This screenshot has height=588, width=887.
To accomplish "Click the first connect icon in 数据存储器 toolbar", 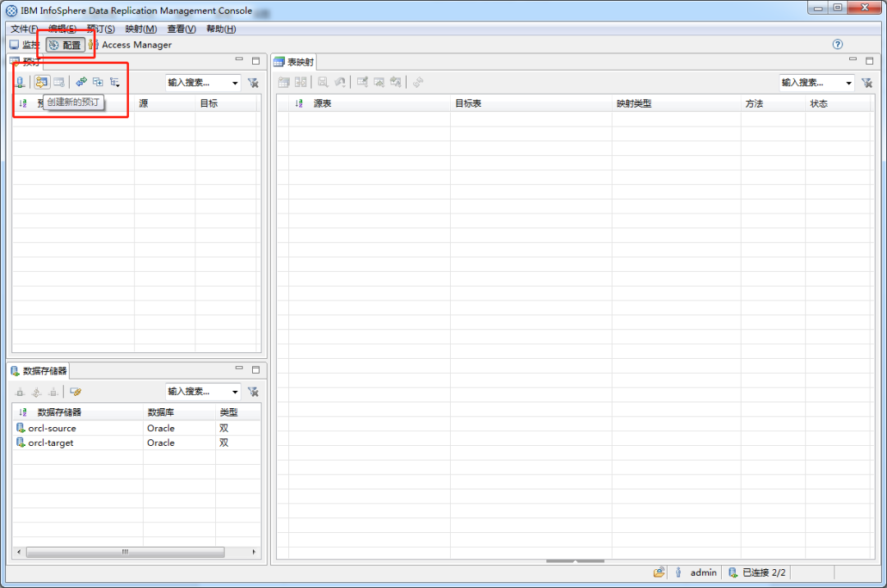I will point(20,391).
